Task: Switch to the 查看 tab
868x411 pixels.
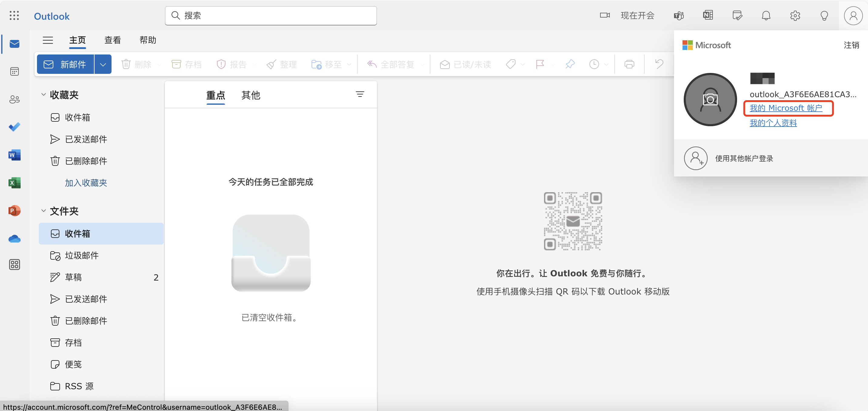Action: (x=112, y=40)
